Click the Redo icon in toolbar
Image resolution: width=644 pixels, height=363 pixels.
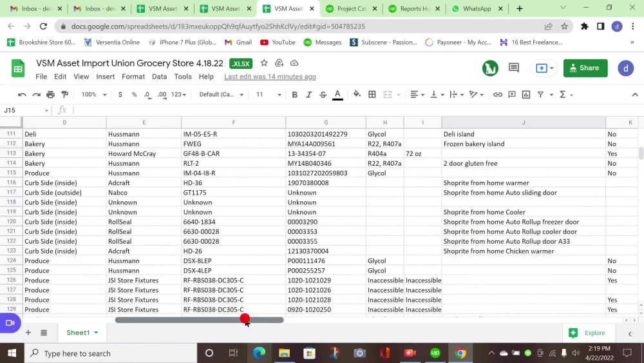(x=36, y=95)
